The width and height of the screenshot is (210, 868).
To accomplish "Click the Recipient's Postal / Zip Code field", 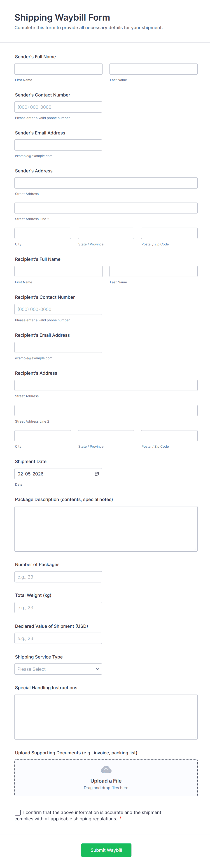I will (x=169, y=435).
